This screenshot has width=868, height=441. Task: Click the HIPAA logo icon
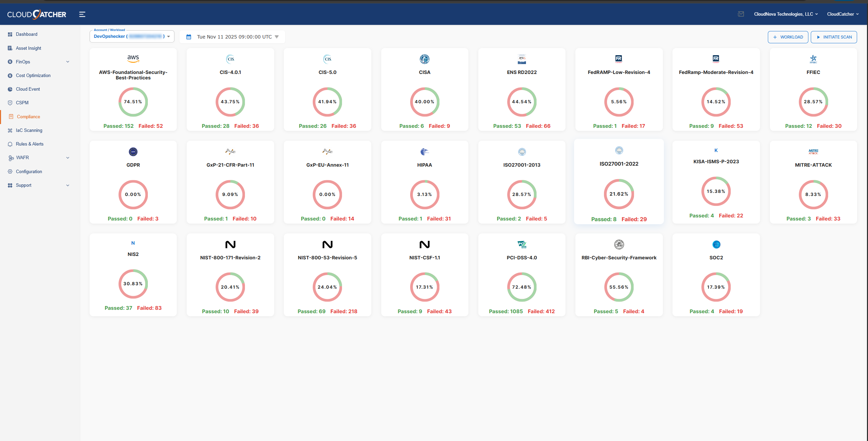click(x=424, y=152)
